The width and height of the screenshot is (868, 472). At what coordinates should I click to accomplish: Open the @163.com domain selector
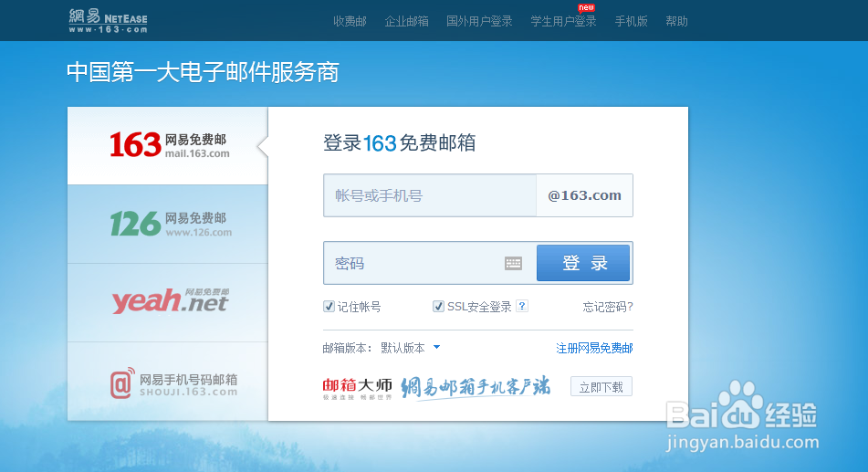[x=584, y=195]
